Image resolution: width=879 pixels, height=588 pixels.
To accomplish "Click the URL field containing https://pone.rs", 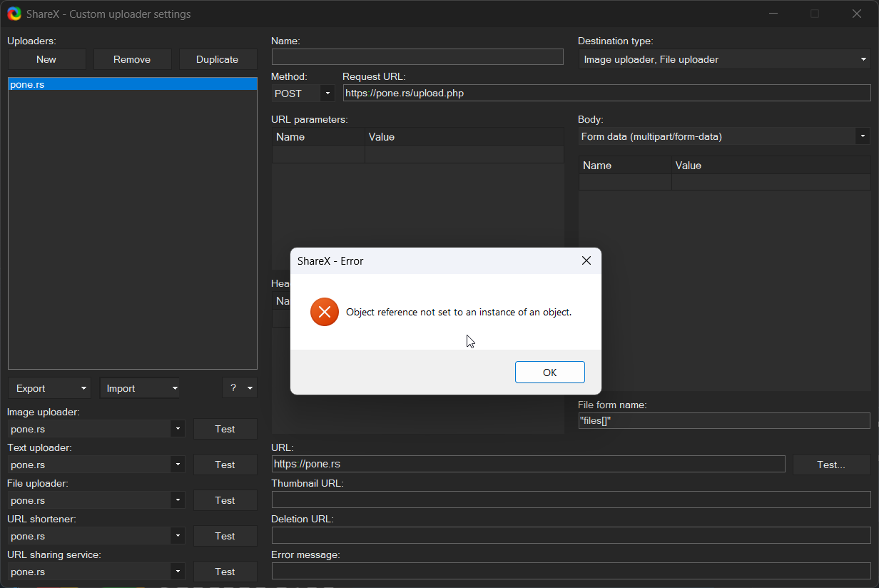I will point(529,464).
